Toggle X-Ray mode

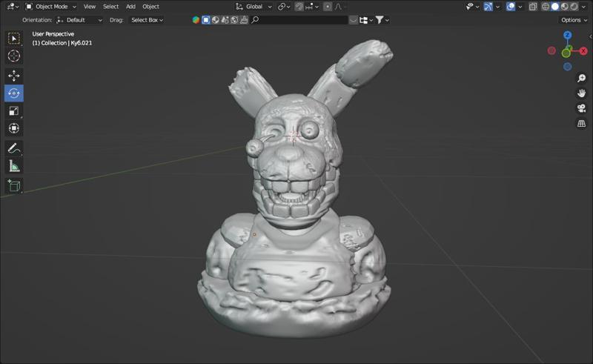point(533,7)
